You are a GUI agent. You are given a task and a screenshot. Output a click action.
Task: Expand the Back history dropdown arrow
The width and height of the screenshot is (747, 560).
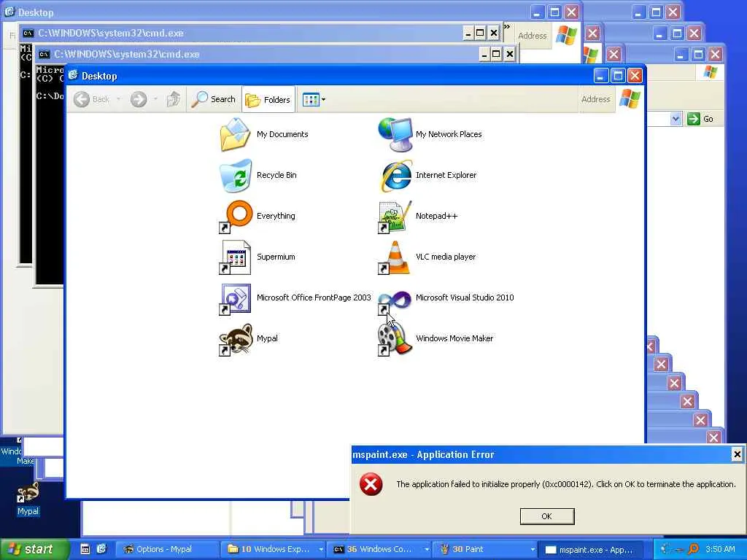(x=119, y=99)
